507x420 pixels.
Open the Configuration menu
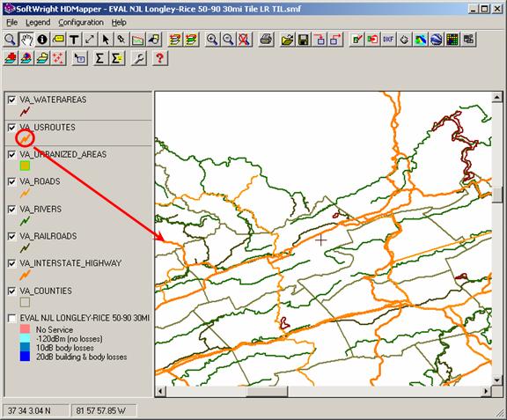click(81, 22)
